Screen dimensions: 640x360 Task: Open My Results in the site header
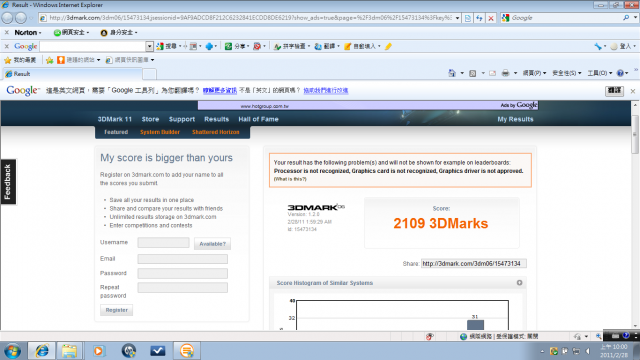515,119
